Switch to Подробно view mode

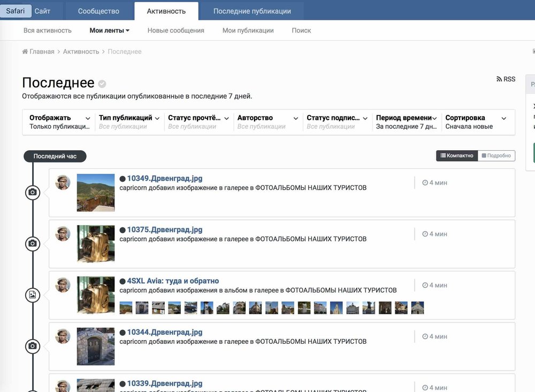pyautogui.click(x=496, y=156)
